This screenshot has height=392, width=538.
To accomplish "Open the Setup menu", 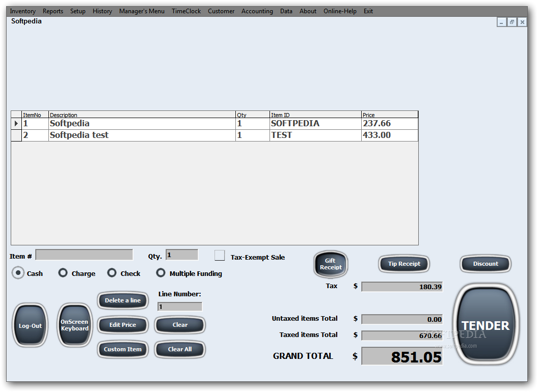I will (x=78, y=11).
